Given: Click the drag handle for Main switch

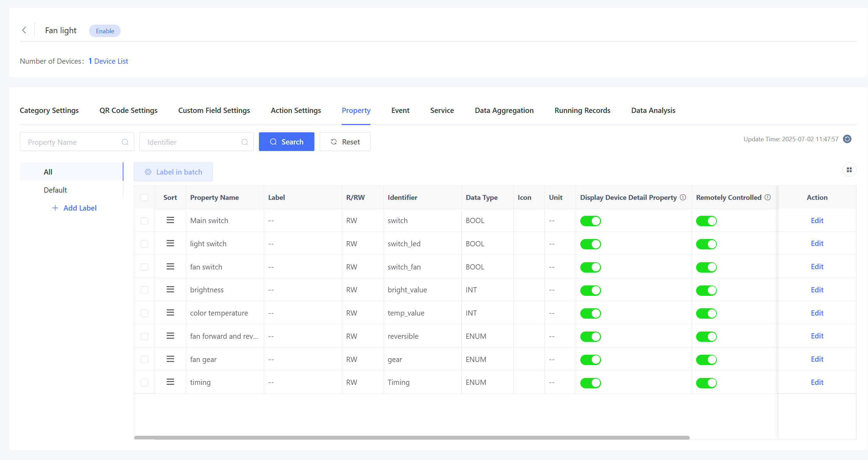Looking at the screenshot, I should pos(170,220).
